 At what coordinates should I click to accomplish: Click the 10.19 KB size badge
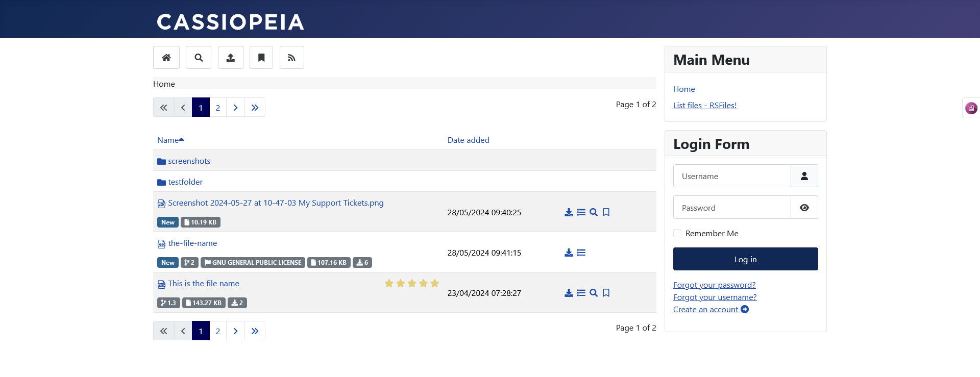coord(201,222)
